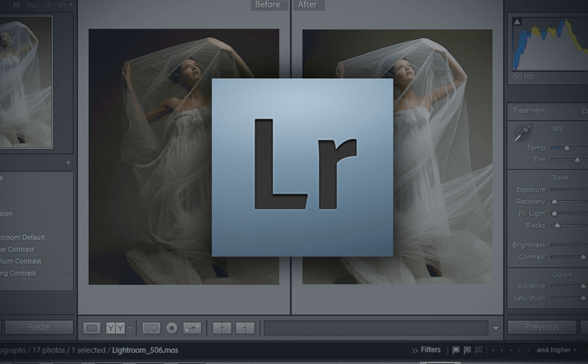Adjust the Recovery slider handle

554,202
